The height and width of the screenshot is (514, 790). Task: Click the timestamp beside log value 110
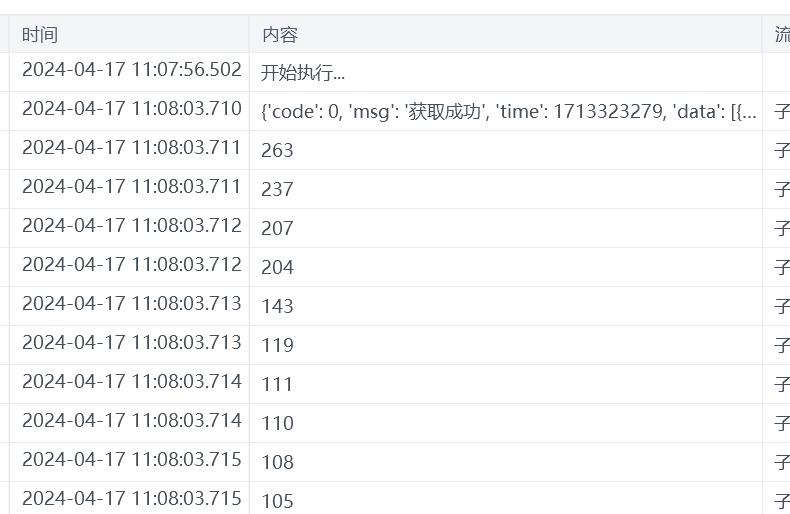132,420
